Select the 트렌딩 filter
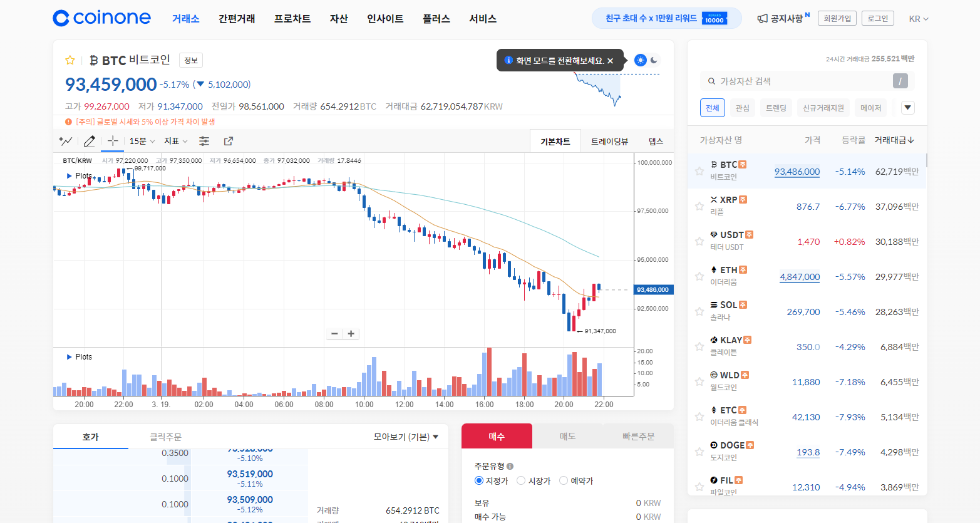Image resolution: width=980 pixels, height=523 pixels. pyautogui.click(x=776, y=108)
